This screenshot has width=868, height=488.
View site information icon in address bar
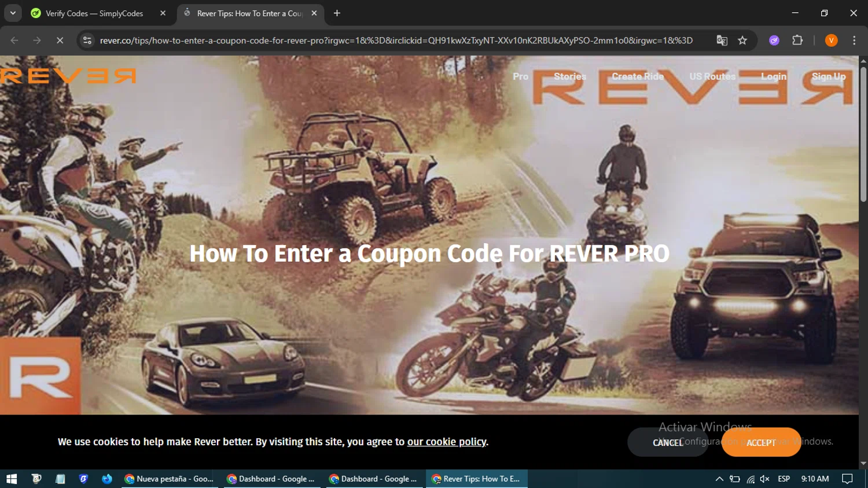(x=87, y=41)
